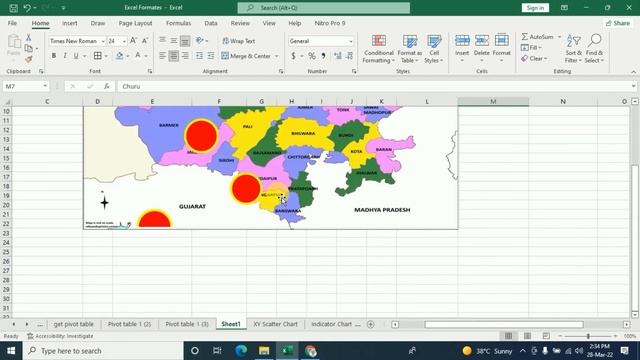Select Center alignment icon
The width and height of the screenshot is (640, 360).
coord(174,56)
